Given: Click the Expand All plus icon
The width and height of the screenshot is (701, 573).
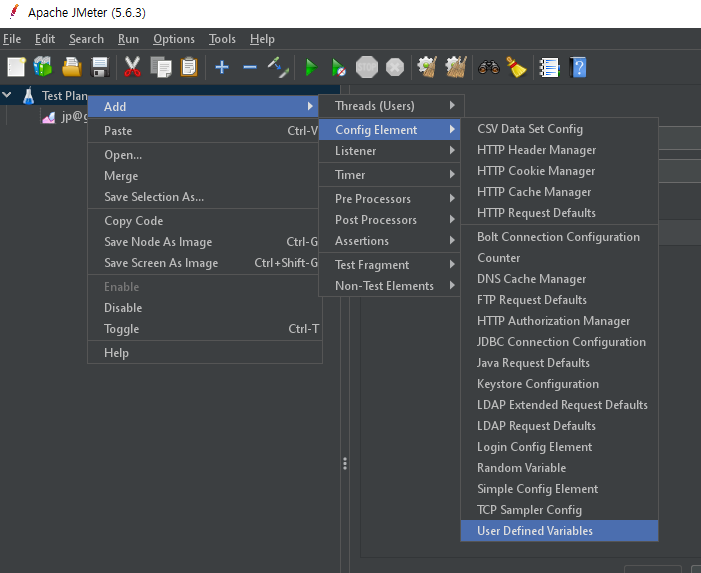Looking at the screenshot, I should pyautogui.click(x=222, y=67).
